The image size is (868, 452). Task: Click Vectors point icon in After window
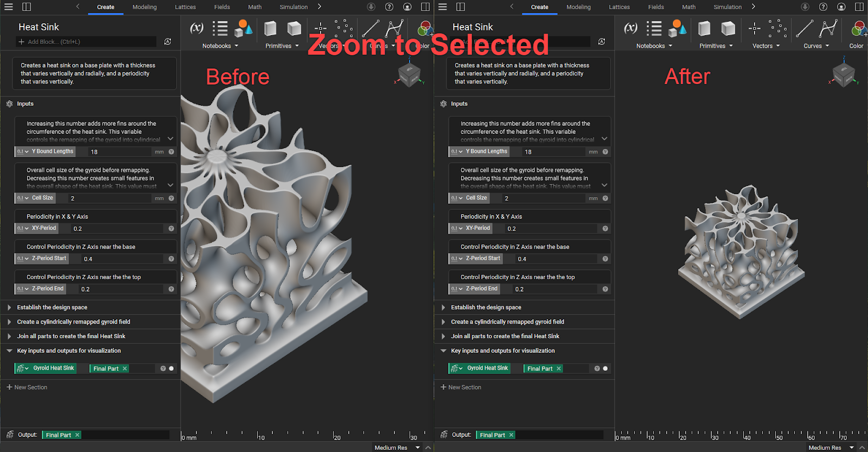coord(755,28)
